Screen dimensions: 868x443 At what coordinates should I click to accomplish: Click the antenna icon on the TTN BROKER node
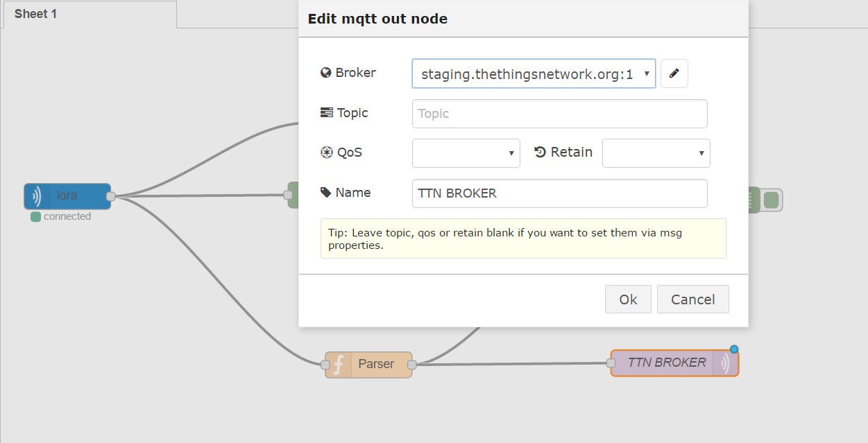click(x=724, y=363)
